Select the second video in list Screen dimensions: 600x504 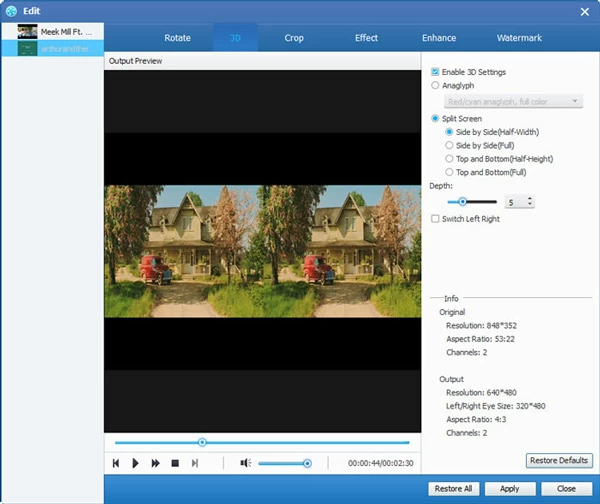point(52,47)
